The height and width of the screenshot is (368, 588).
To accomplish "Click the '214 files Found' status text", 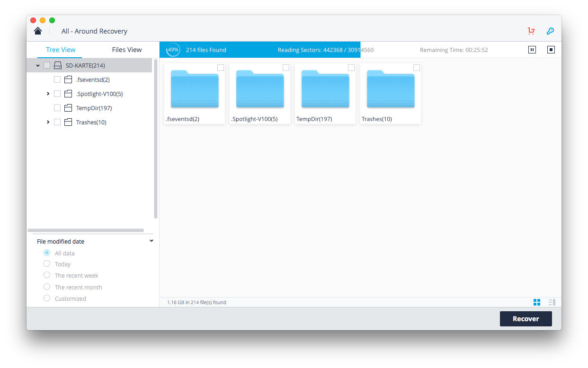I will [x=206, y=50].
